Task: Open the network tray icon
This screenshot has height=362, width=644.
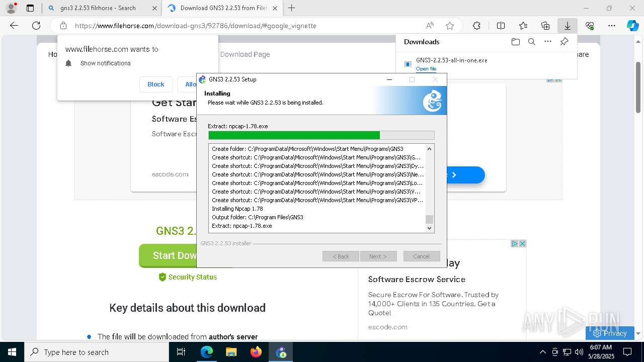Action: point(567,352)
